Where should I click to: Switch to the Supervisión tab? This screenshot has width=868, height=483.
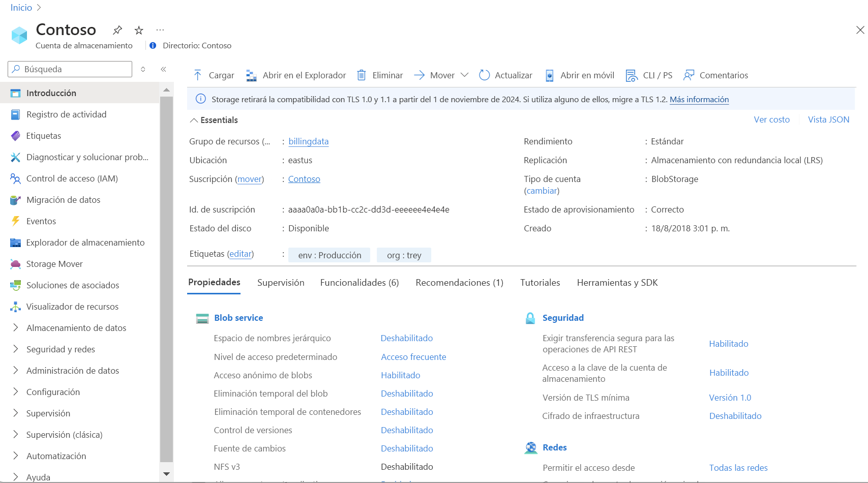(281, 283)
